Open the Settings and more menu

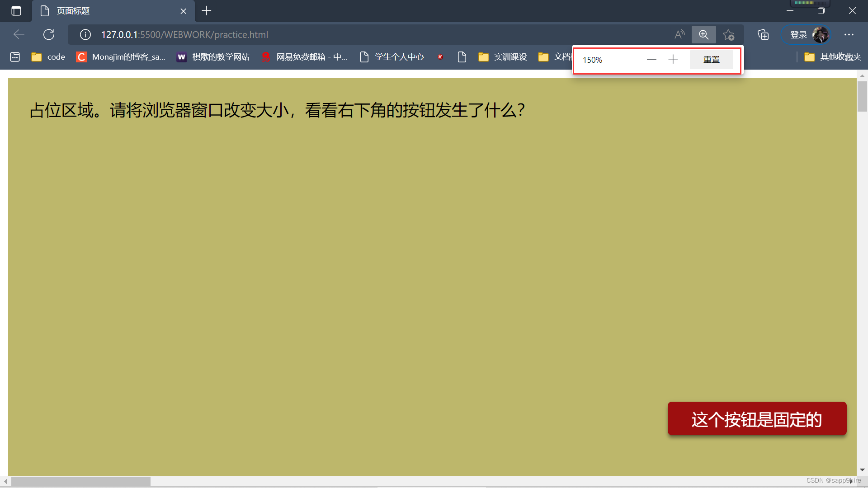[x=849, y=34]
